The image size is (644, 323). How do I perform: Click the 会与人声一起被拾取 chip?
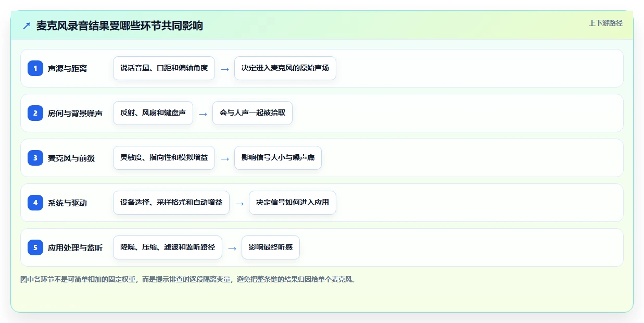[252, 113]
